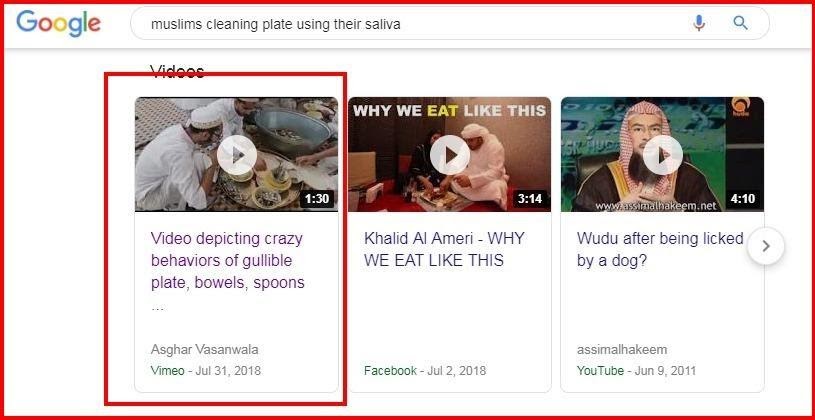Click the Facebook source label
Screen dimensions: 815x420
click(x=390, y=371)
